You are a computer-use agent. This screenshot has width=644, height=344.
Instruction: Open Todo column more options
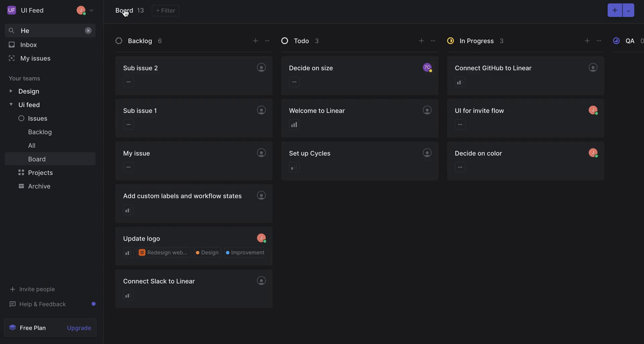click(433, 41)
